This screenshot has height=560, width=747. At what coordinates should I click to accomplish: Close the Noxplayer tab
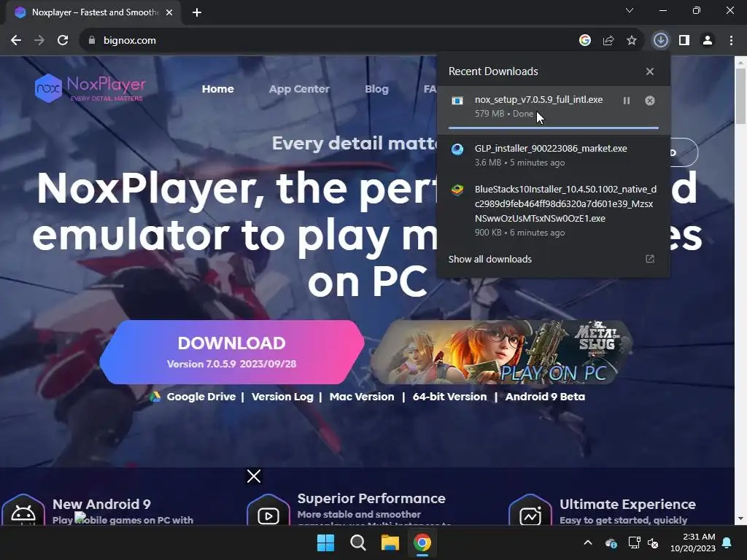pyautogui.click(x=169, y=12)
